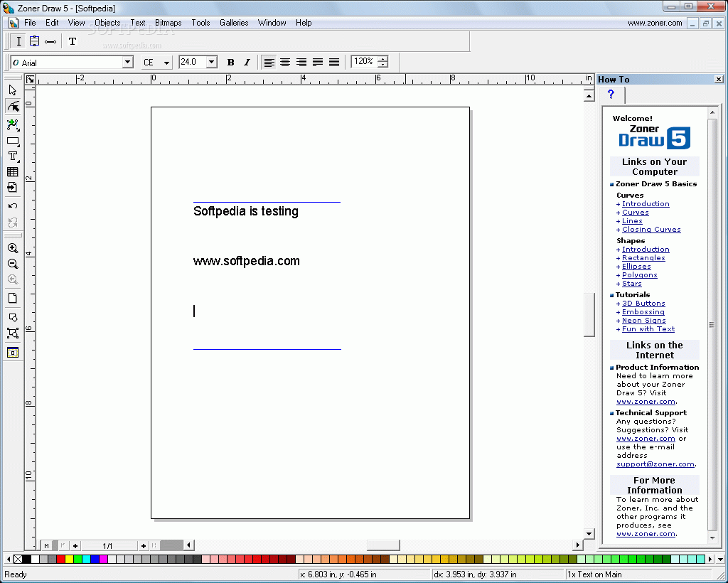Click the blue question mark help tab
Viewport: 728px width, 583px height.
click(611, 95)
